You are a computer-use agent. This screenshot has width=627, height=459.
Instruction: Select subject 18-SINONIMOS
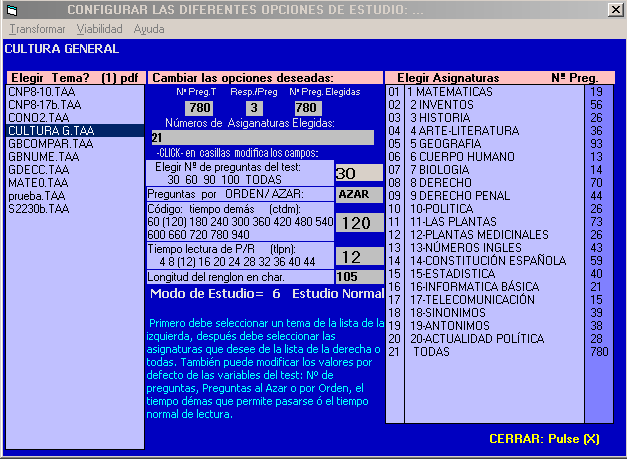tap(494, 313)
